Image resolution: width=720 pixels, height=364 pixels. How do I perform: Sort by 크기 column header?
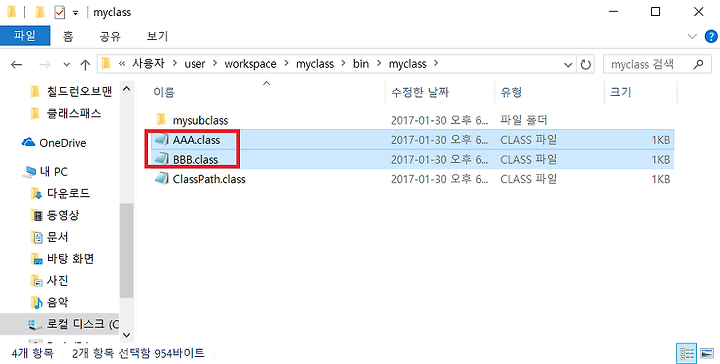[x=620, y=92]
